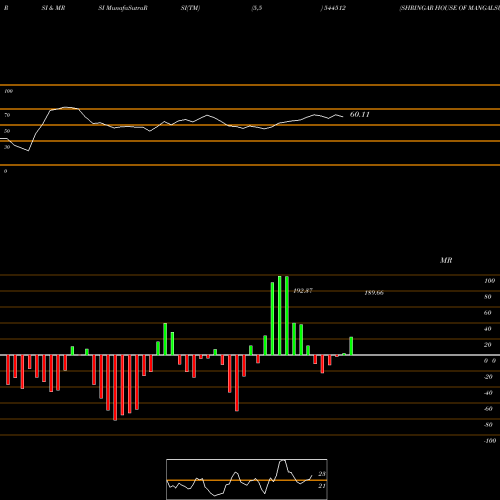Click the last green MR bar on the right
The width and height of the screenshot is (500, 500).
pos(351,346)
